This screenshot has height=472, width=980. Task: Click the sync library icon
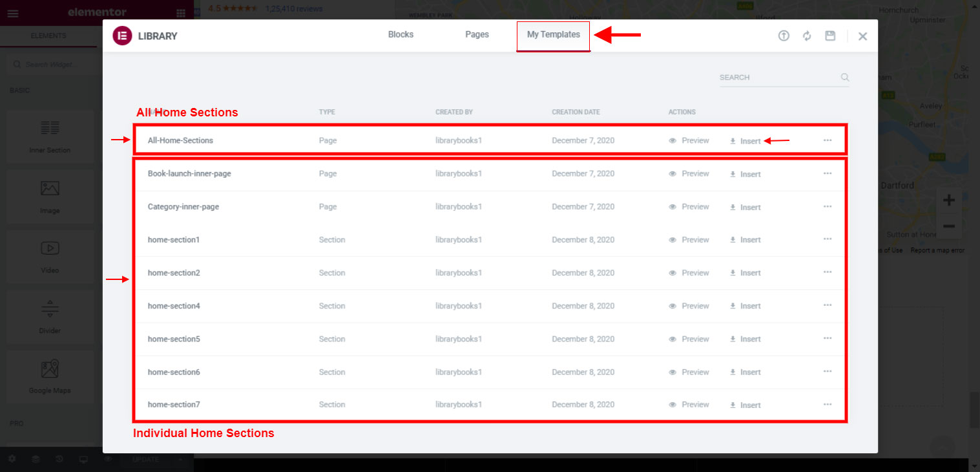(807, 36)
